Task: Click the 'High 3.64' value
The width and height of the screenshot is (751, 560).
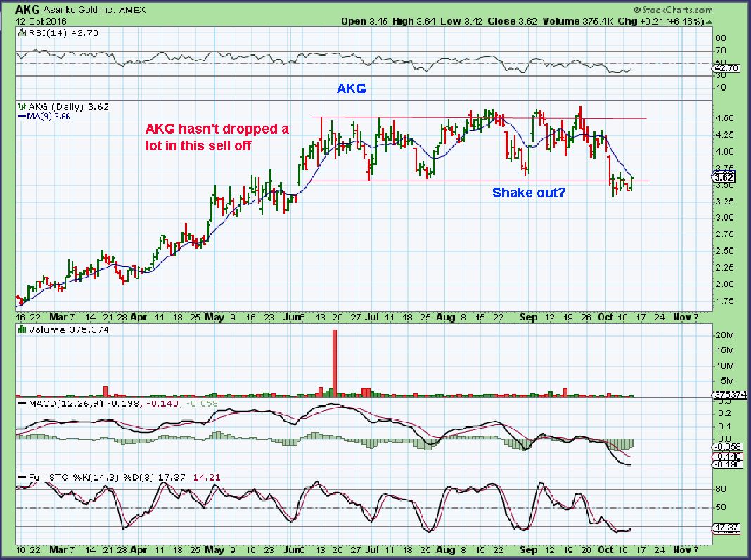Action: point(413,22)
